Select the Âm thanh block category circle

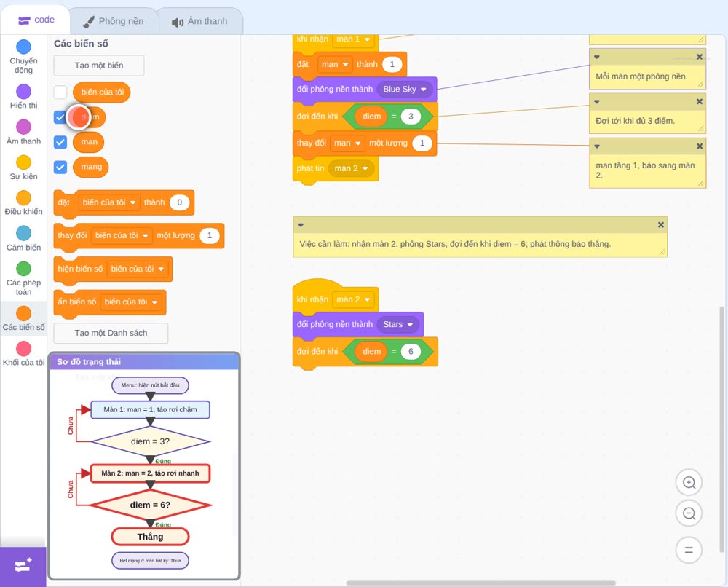pos(24,126)
